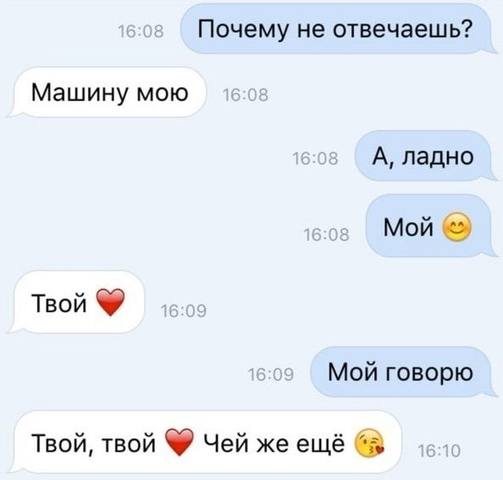Image resolution: width=503 pixels, height=480 pixels.
Task: Click the smiling face emoji after Мой
Action: point(457,227)
